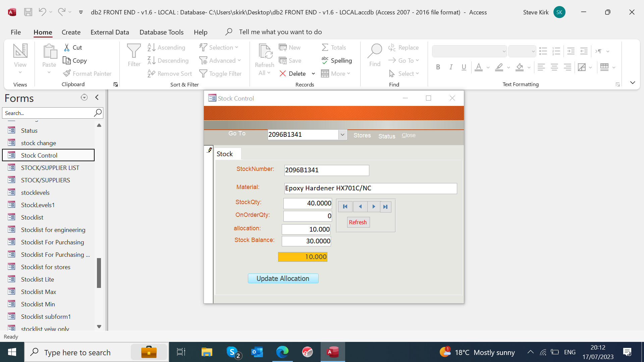This screenshot has height=362, width=644.
Task: Toggle Italic text formatting
Action: pyautogui.click(x=451, y=67)
